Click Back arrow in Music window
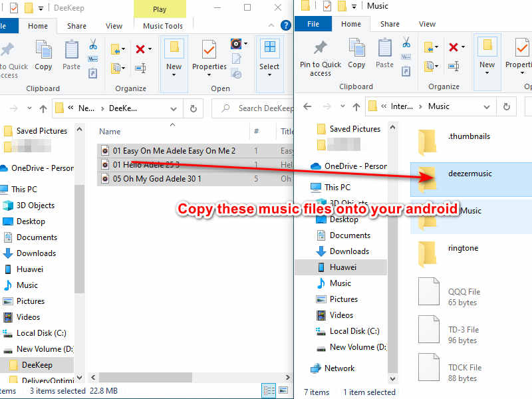This screenshot has width=532, height=399. point(307,106)
